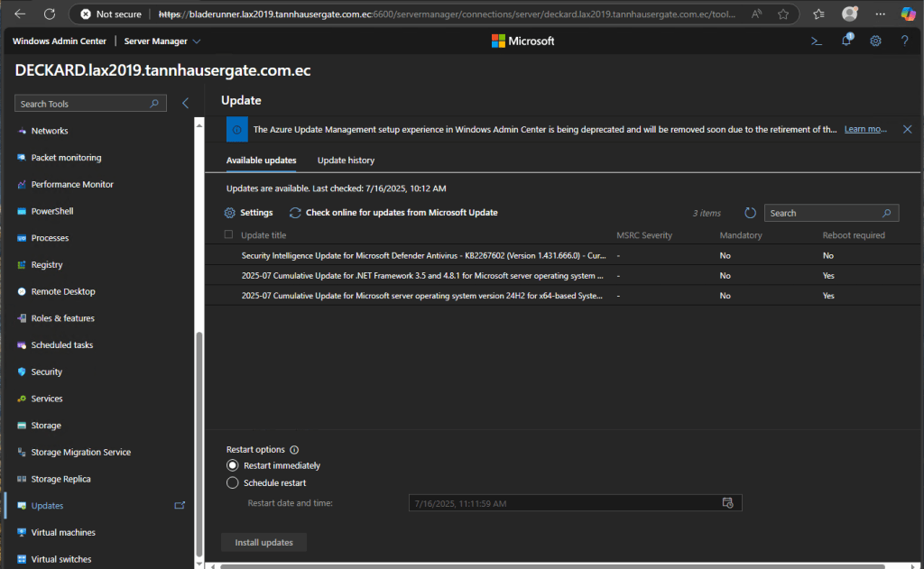Dismiss the Azure Update Management banner
Screen dimensions: 924x569
[x=907, y=130]
